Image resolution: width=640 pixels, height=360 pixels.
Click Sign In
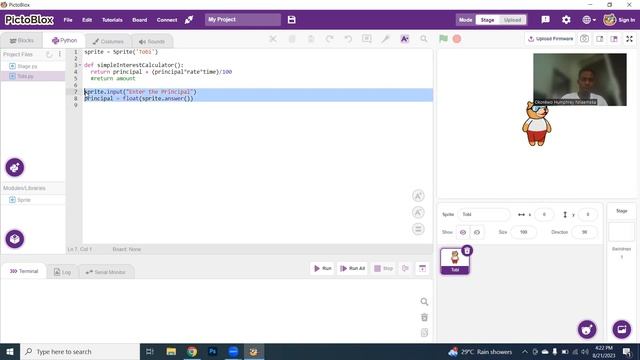tap(626, 20)
